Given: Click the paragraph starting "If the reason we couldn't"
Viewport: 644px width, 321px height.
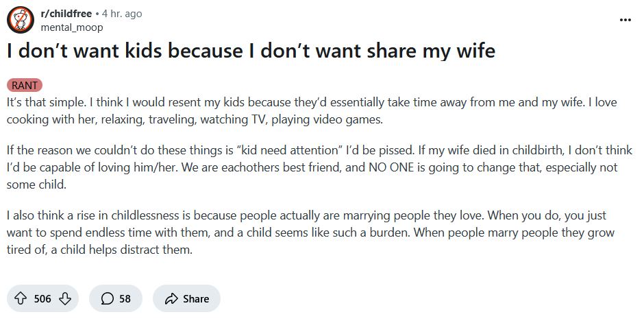Looking at the screenshot, I should 319,167.
